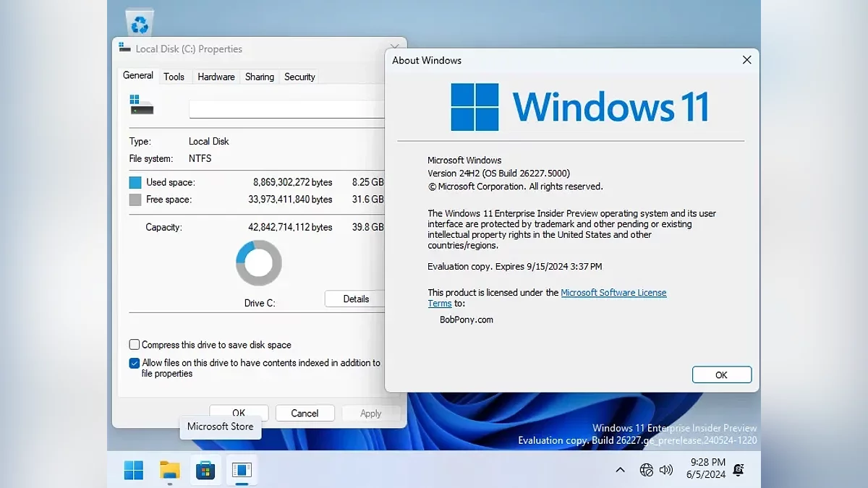
Task: Open the Windows Start menu
Action: 134,470
